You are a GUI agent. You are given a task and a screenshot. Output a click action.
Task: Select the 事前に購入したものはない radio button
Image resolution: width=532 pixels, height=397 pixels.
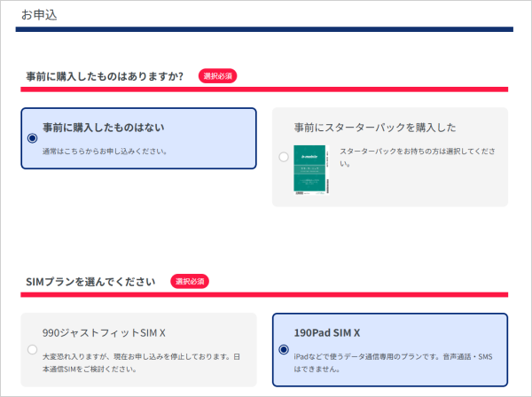coord(32,138)
